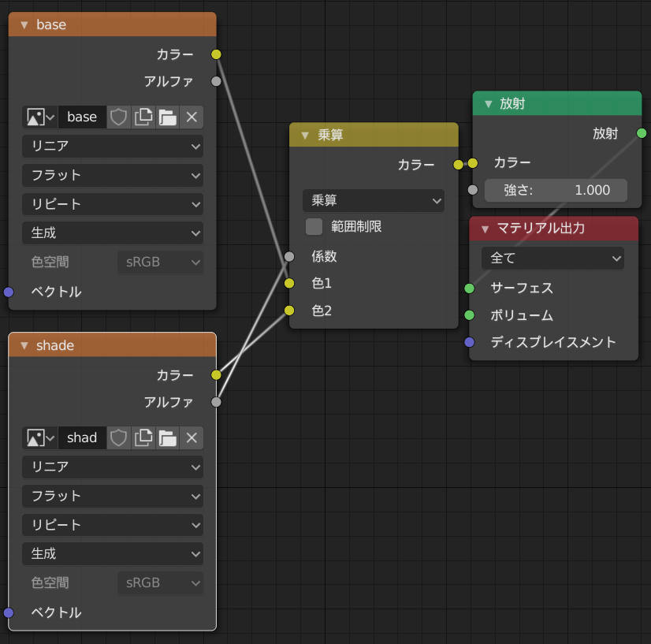Open shade node リニア interpolation dropdown
The width and height of the screenshot is (651, 644).
(113, 467)
